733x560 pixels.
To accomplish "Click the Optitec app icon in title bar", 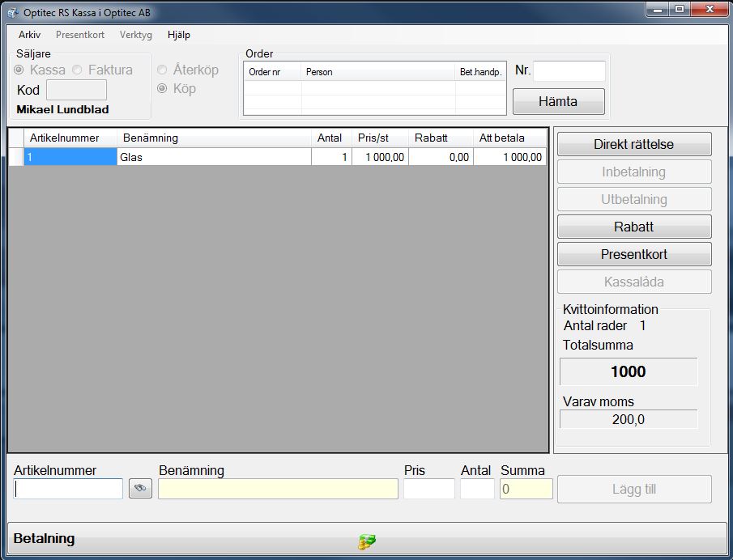I will [13, 13].
